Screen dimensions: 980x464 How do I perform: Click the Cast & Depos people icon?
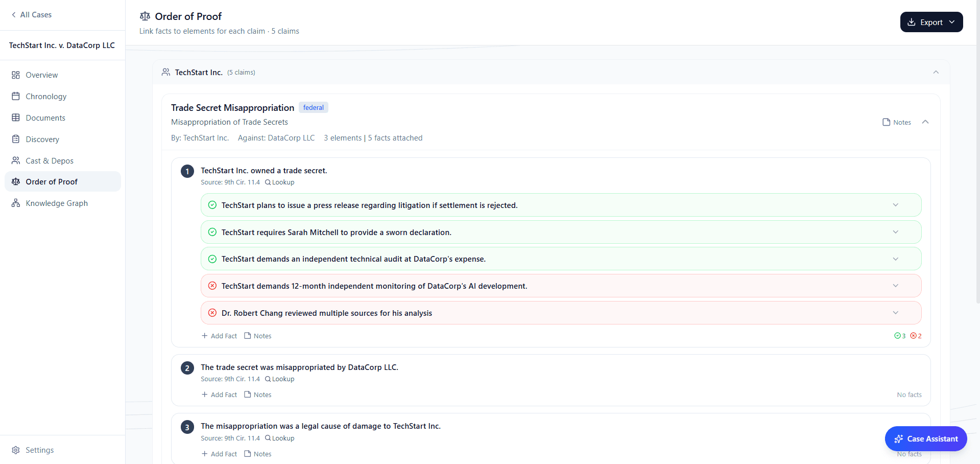16,161
